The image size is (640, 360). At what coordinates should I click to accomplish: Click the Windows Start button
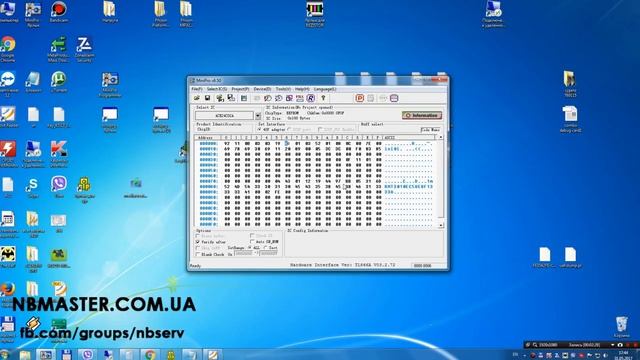pyautogui.click(x=5, y=355)
